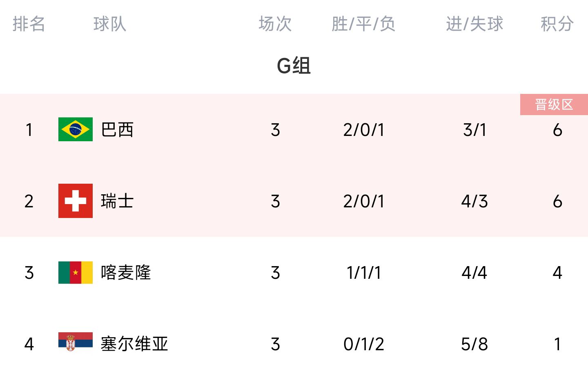Click the 胜/平/负 column header

pyautogui.click(x=363, y=24)
